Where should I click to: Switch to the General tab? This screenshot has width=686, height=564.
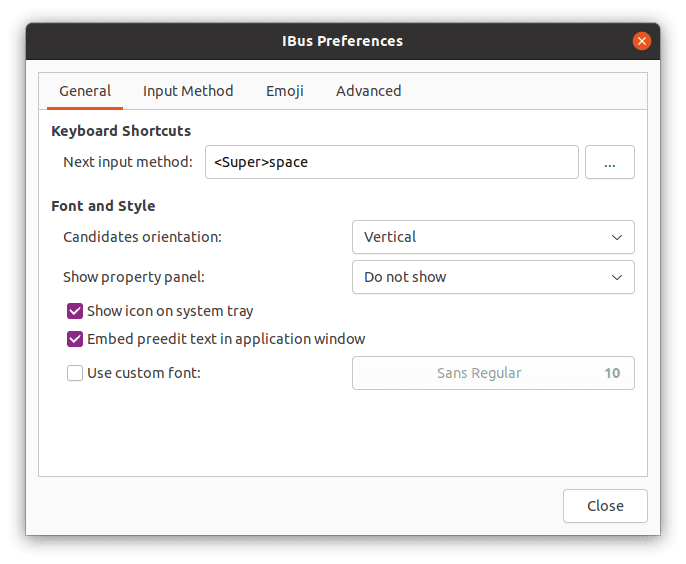[85, 91]
